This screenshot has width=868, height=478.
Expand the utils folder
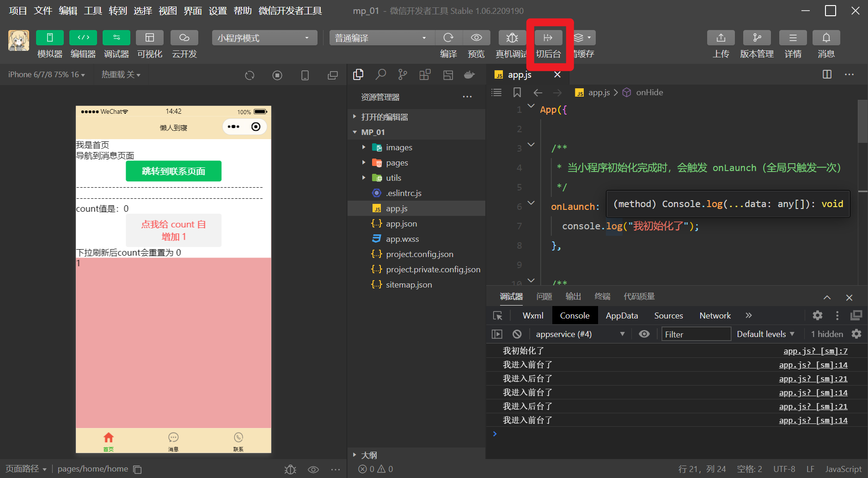coord(416,178)
